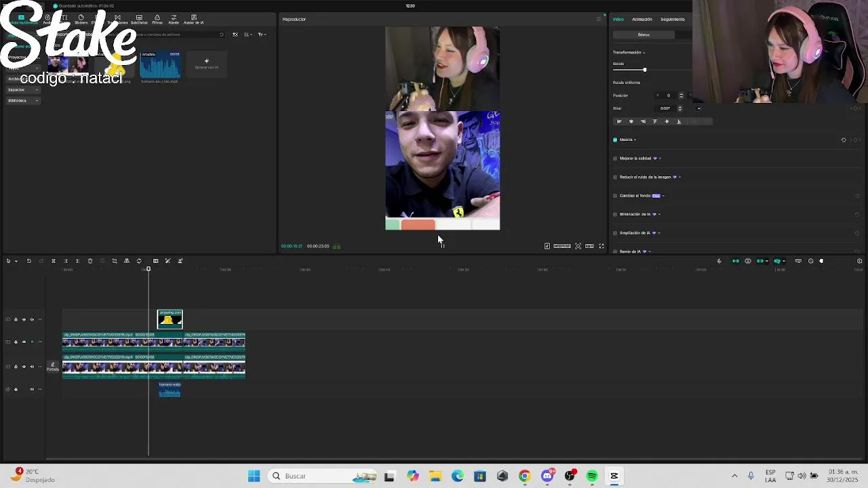Screen dimensions: 868x488
Task: Enable the Eliminación de IA checkbox
Action: click(615, 214)
